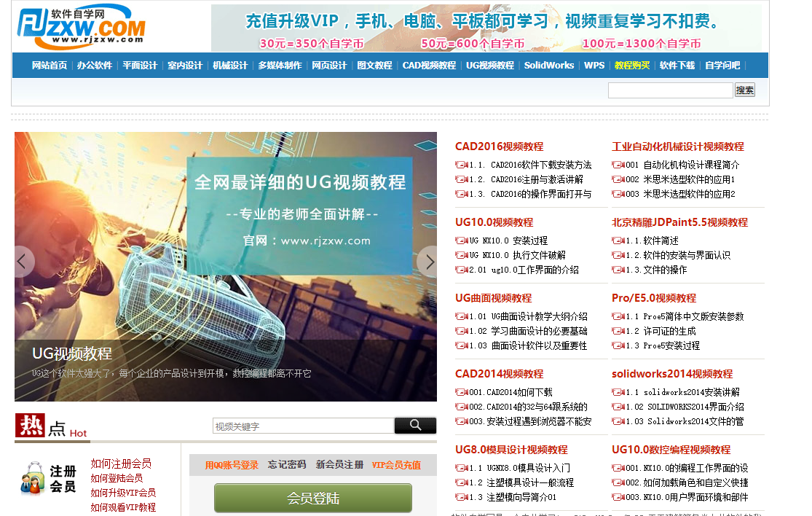
Task: Click the 注册会员 padlock members icon
Action: [x=33, y=478]
